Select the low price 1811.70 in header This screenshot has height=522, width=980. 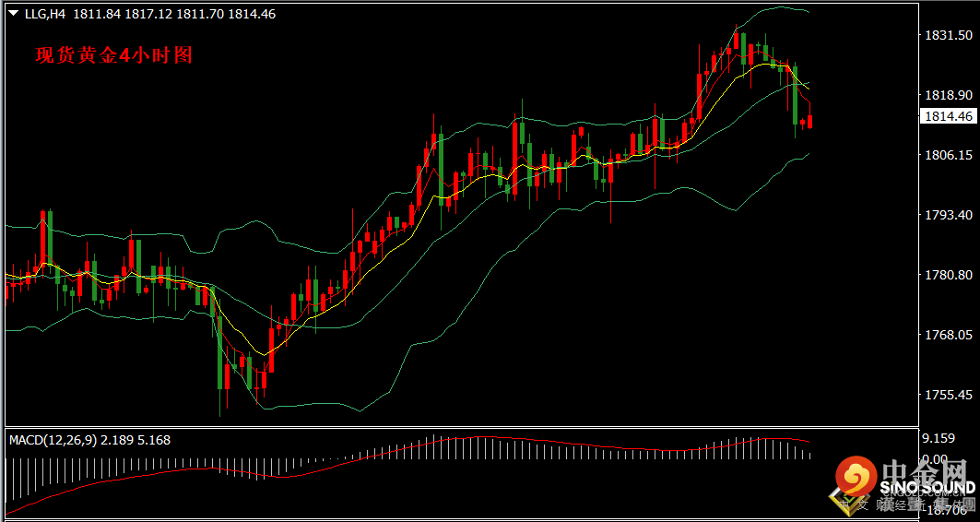[200, 14]
